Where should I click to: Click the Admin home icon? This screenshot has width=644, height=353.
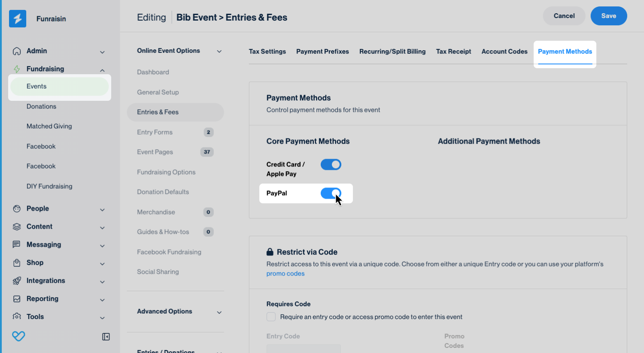pos(17,51)
